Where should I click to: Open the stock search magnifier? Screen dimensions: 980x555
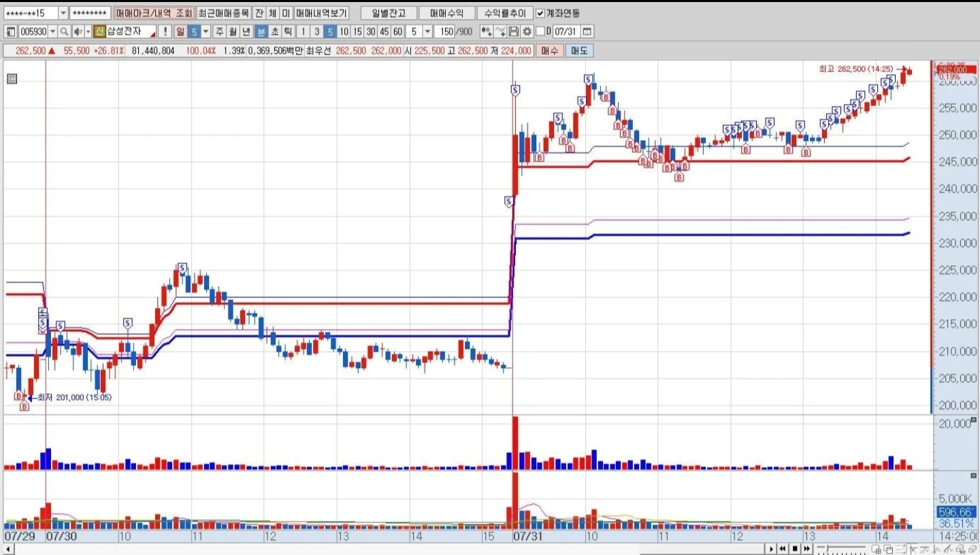(x=65, y=31)
